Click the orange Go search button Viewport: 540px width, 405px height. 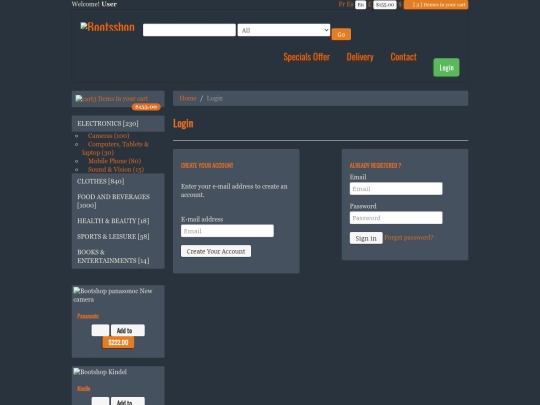[x=341, y=34]
